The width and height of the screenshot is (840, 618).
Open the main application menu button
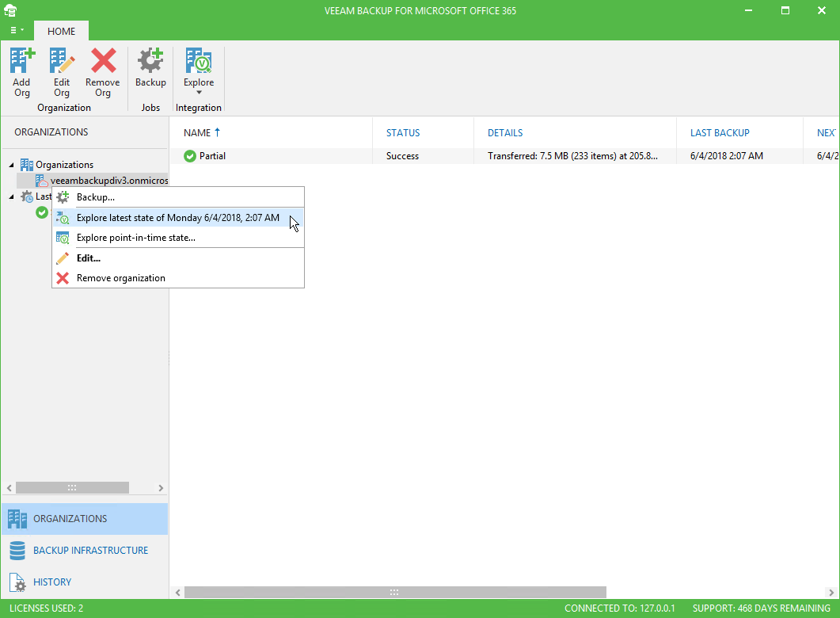(17, 30)
